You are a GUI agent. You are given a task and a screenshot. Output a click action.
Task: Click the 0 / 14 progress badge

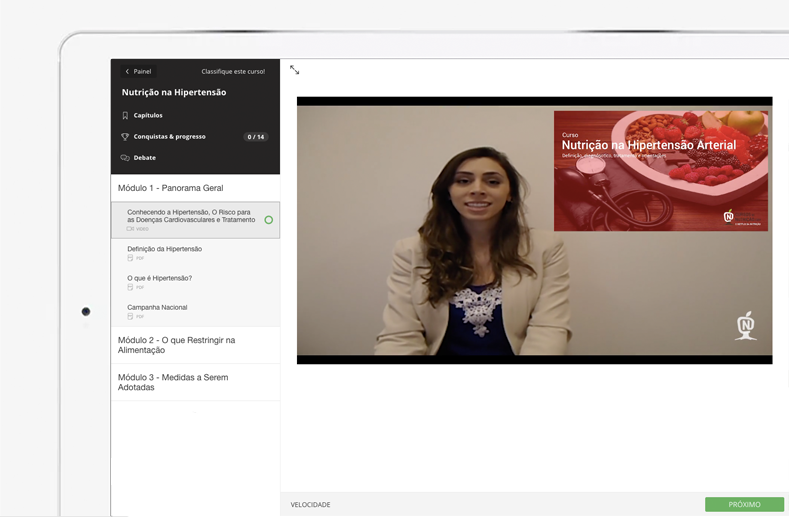click(x=256, y=137)
